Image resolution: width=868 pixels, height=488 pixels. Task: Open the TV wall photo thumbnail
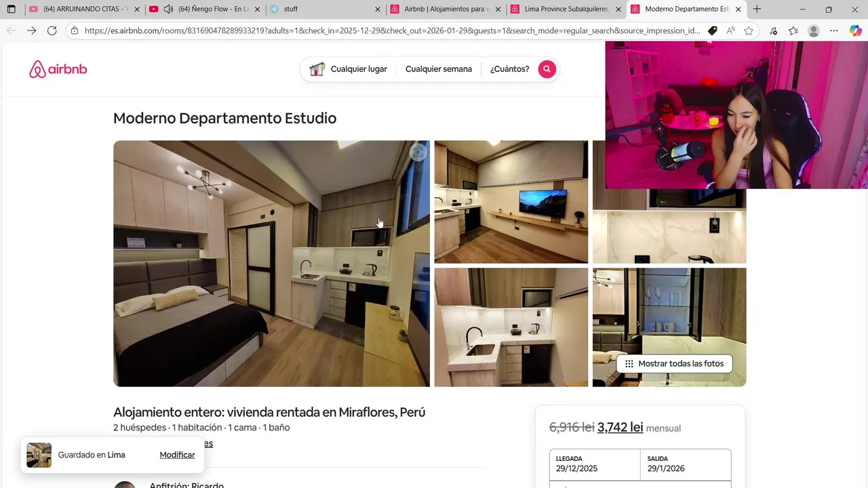511,202
